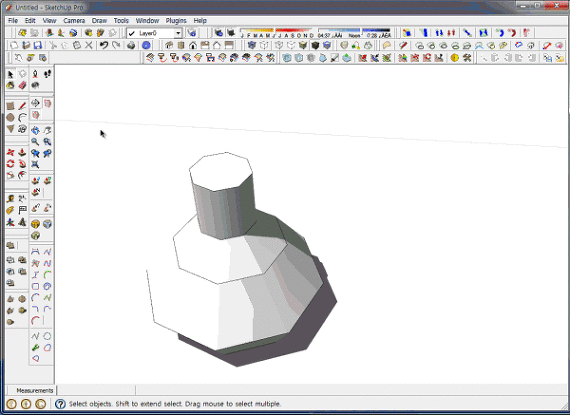The width and height of the screenshot is (570, 415).
Task: Save the model with floppy disk icon
Action: point(38,45)
